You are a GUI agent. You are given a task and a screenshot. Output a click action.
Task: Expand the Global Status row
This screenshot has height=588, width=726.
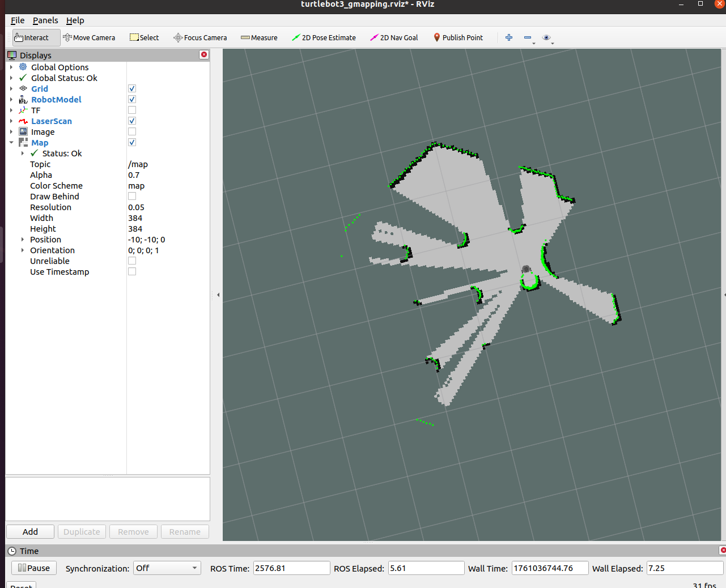(x=11, y=78)
